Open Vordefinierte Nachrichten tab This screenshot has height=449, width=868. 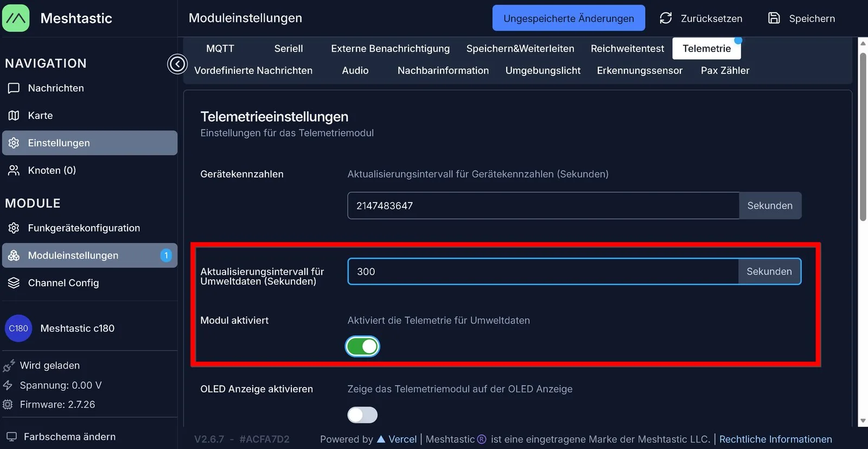tap(253, 71)
